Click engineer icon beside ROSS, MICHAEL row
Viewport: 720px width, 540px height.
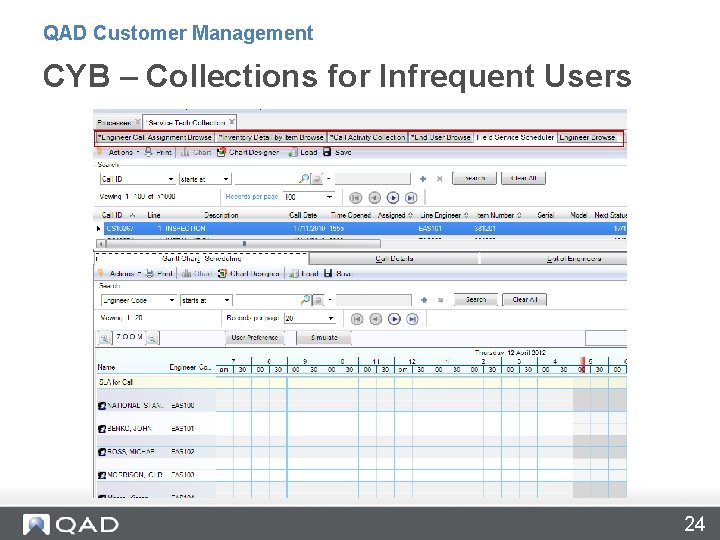point(102,451)
